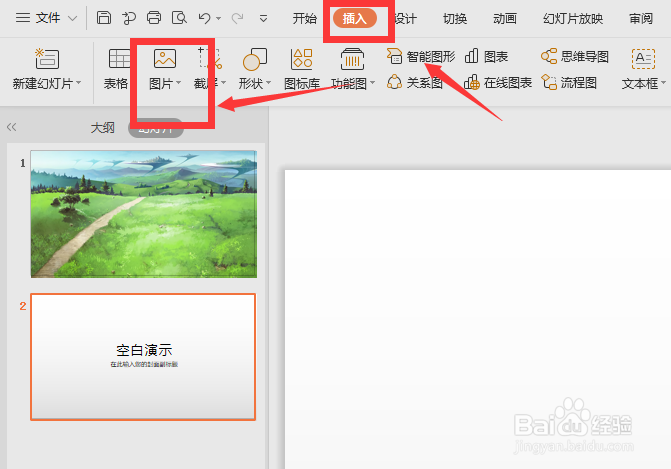Switch to the 大纲 outline view
This screenshot has width=671, height=469.
click(x=103, y=128)
